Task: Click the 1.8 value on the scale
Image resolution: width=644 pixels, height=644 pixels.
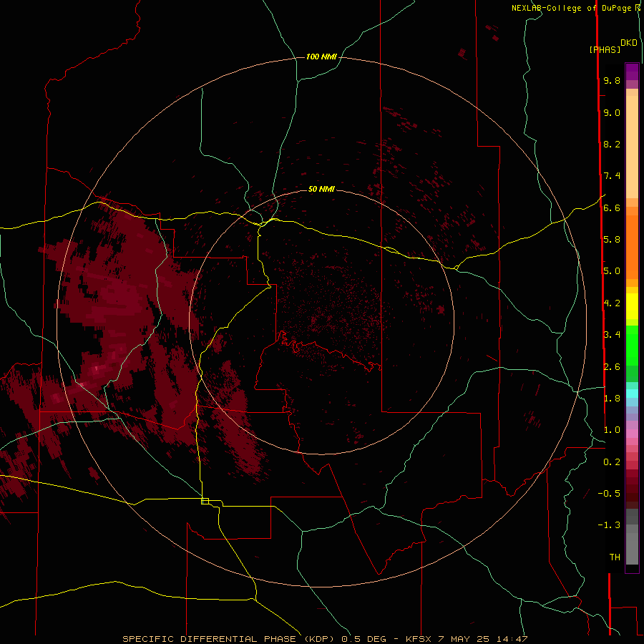Action: click(x=612, y=399)
